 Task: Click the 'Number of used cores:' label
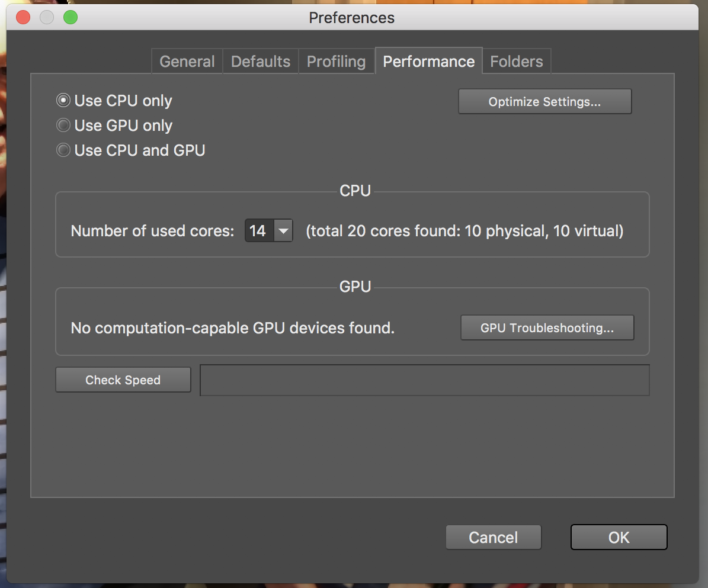[x=153, y=231]
